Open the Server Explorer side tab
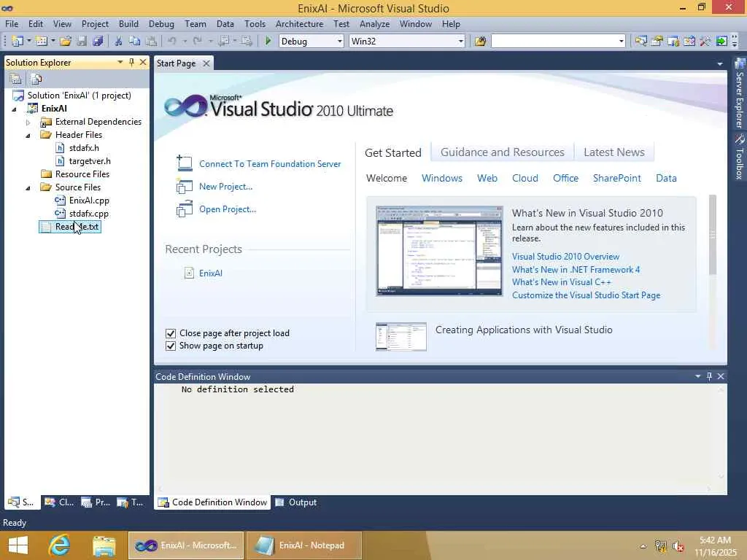Image resolution: width=747 pixels, height=560 pixels. [739, 94]
